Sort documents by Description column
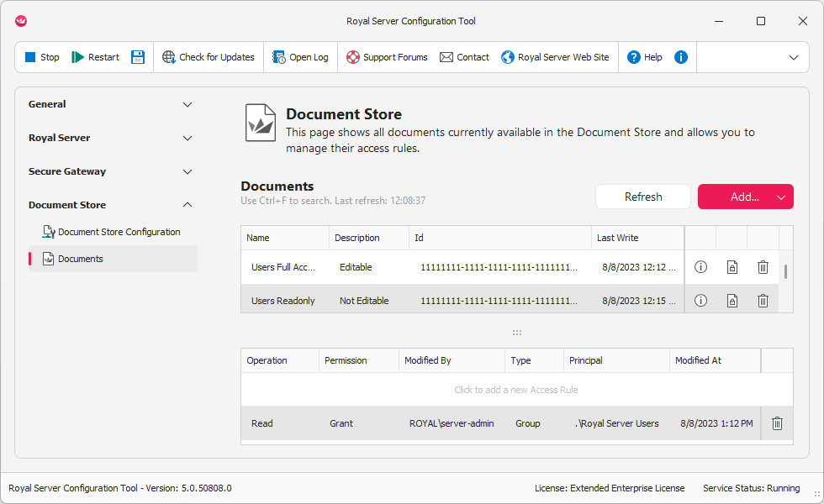The width and height of the screenshot is (824, 504). pos(369,238)
